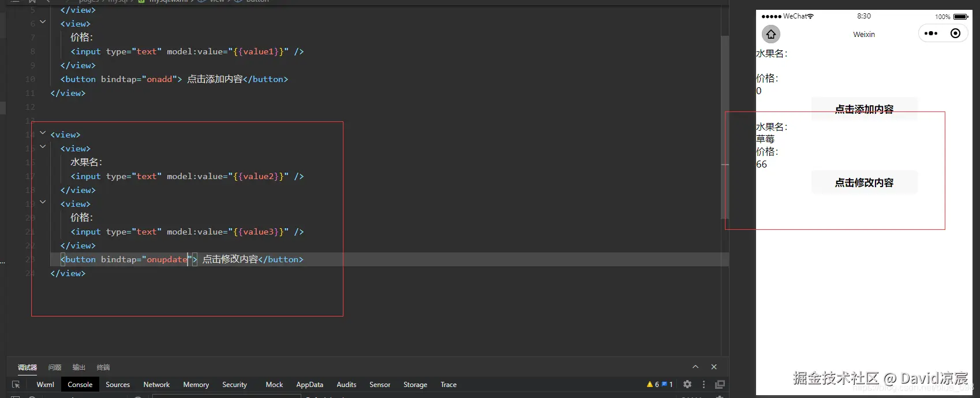Image resolution: width=980 pixels, height=398 pixels.
Task: Open the Sources tab
Action: click(x=118, y=384)
